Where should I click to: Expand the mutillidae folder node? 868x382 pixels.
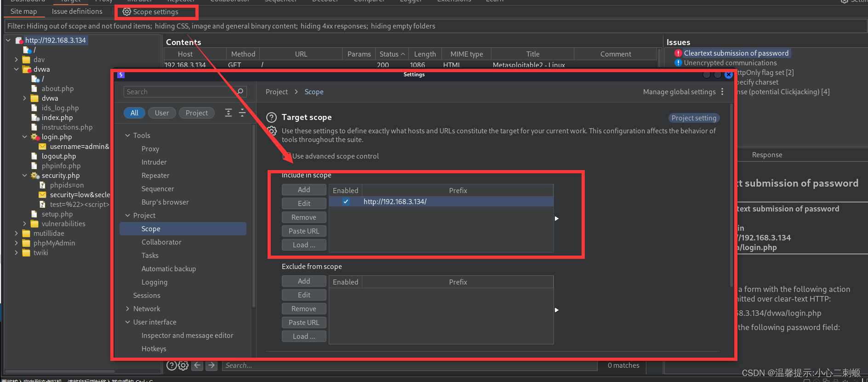click(x=17, y=234)
